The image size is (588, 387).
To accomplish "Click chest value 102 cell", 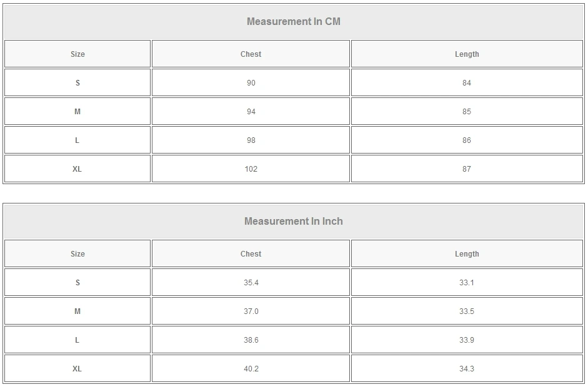I will (x=251, y=169).
